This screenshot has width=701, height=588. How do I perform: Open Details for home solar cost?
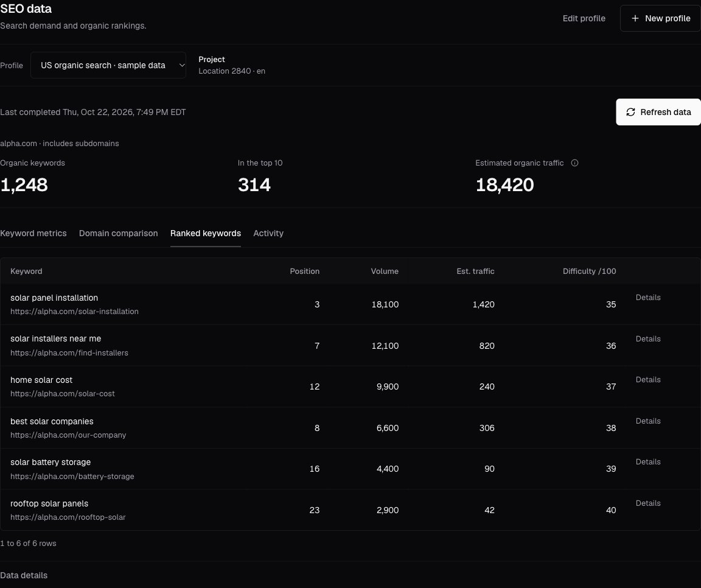click(x=648, y=380)
